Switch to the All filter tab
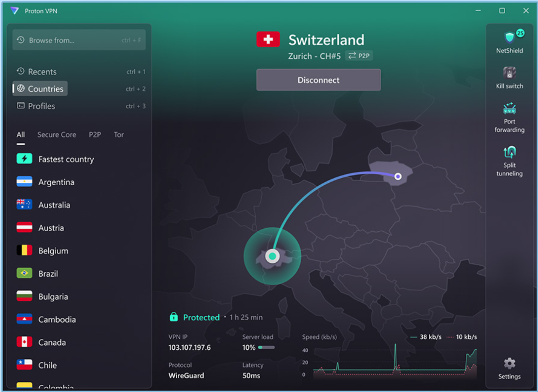Screen dimensions: 538x392 point(21,134)
